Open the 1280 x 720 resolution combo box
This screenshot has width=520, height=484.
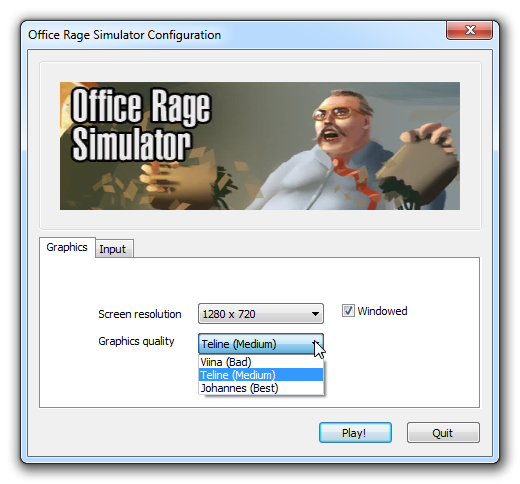click(261, 314)
